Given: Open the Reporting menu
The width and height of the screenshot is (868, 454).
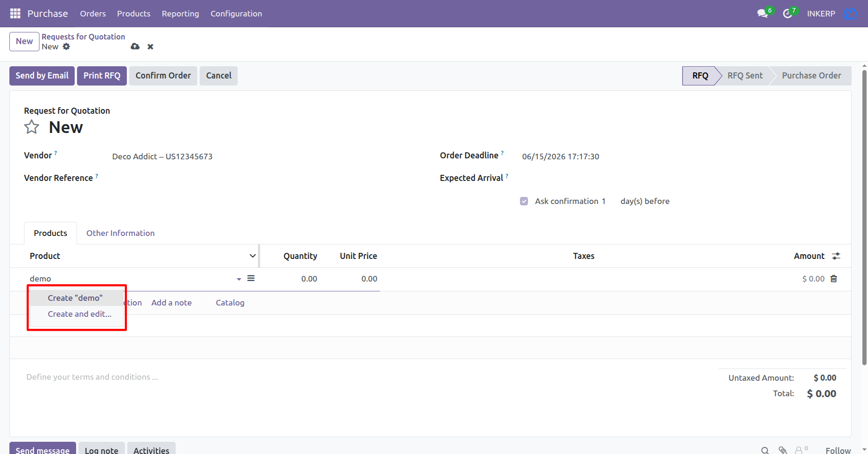Looking at the screenshot, I should tap(180, 14).
